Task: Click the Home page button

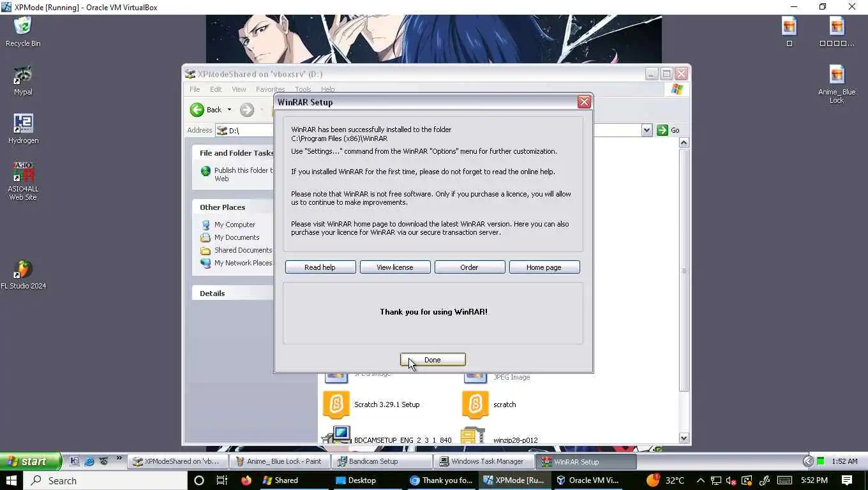Action: coord(544,267)
